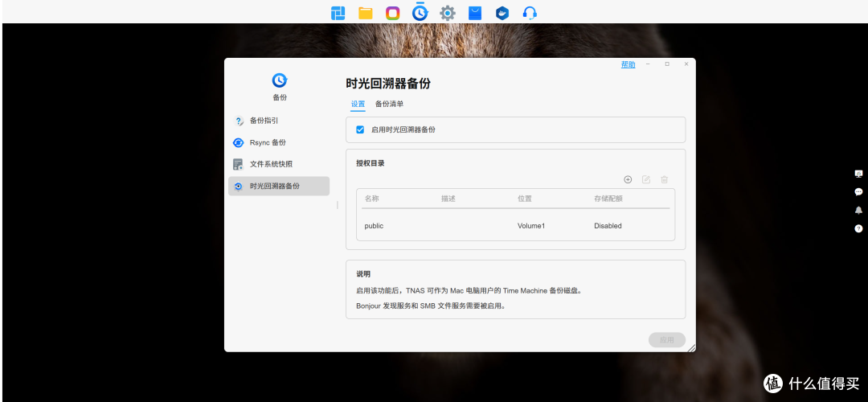Click the 应用 apply button

[667, 340]
